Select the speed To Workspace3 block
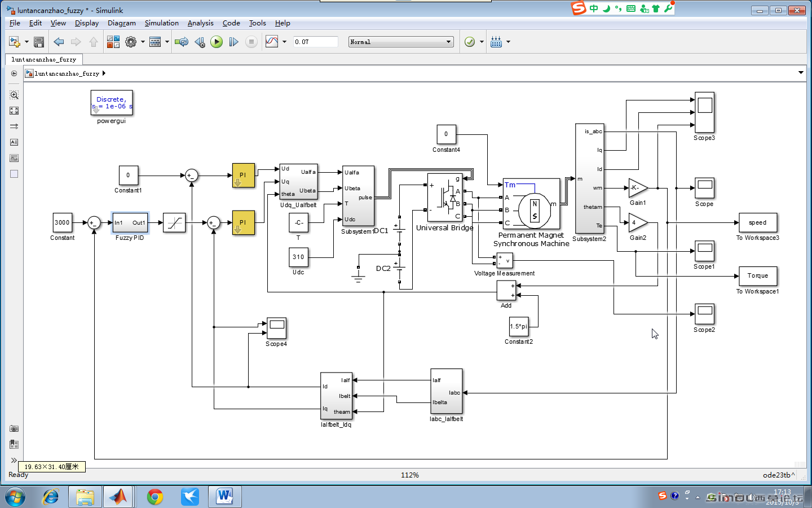Image resolution: width=812 pixels, height=508 pixels. tap(758, 222)
